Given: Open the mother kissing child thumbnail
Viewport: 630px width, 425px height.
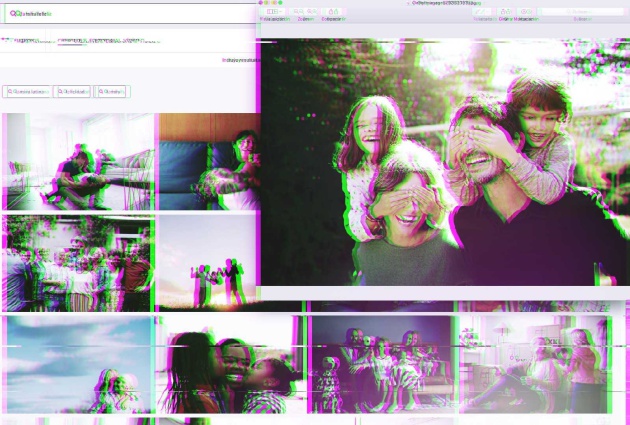Looking at the screenshot, I should (228, 364).
